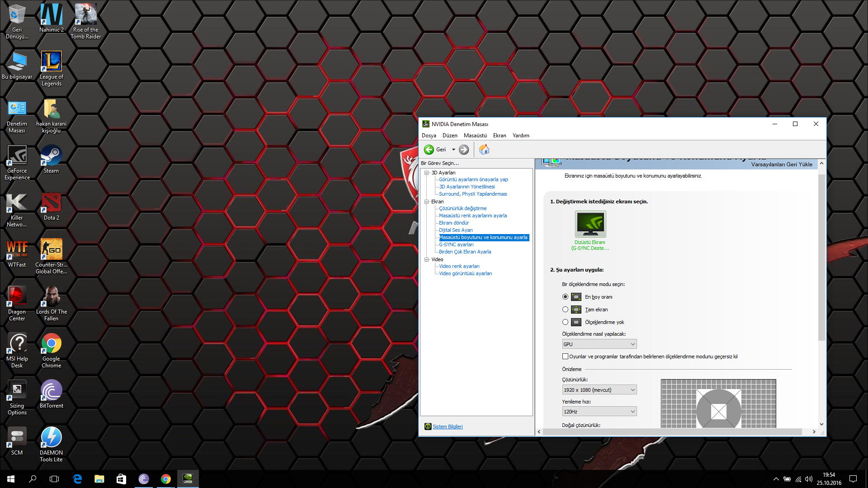The height and width of the screenshot is (488, 868).
Task: Open Birden Çok Ekran Ayarla
Action: tap(465, 252)
